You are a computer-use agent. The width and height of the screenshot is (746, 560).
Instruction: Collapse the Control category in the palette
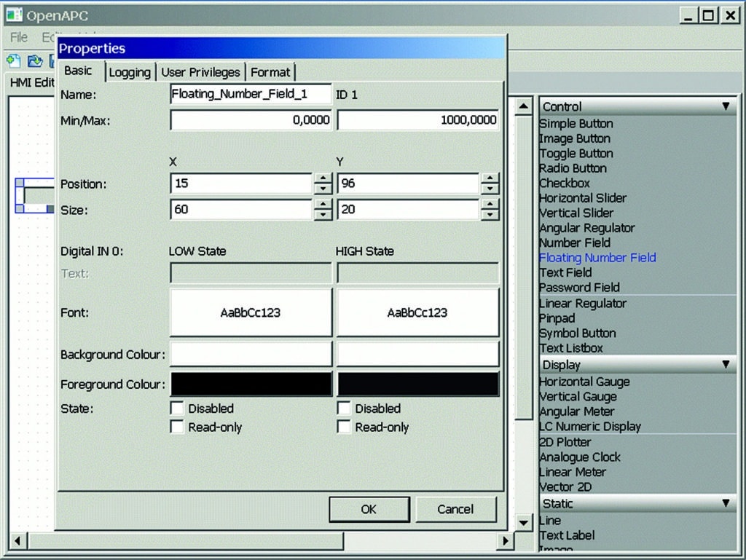(725, 106)
